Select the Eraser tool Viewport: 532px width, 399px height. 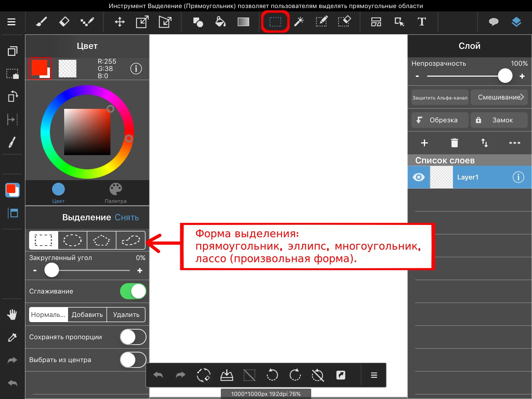[64, 22]
